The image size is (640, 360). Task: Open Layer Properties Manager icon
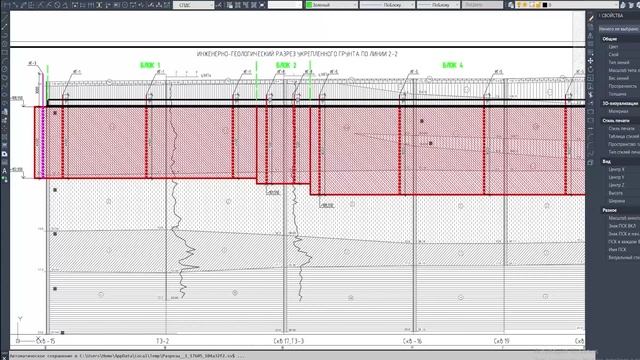pyautogui.click(x=511, y=5)
